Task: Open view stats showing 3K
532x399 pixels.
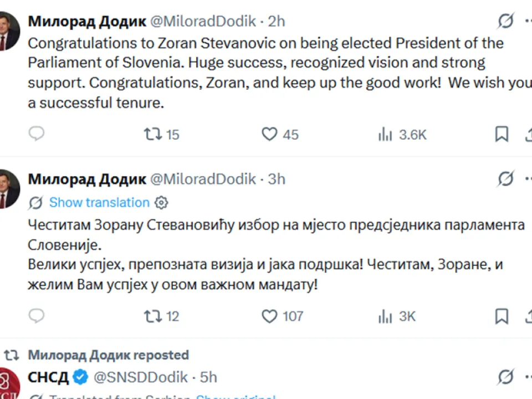Action: click(385, 316)
